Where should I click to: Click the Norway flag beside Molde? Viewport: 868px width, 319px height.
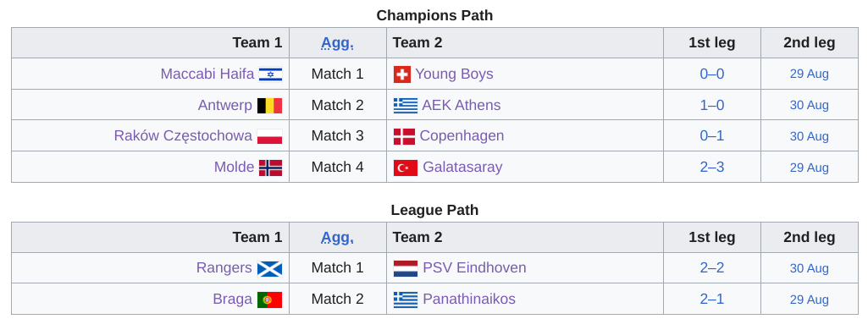pos(271,167)
